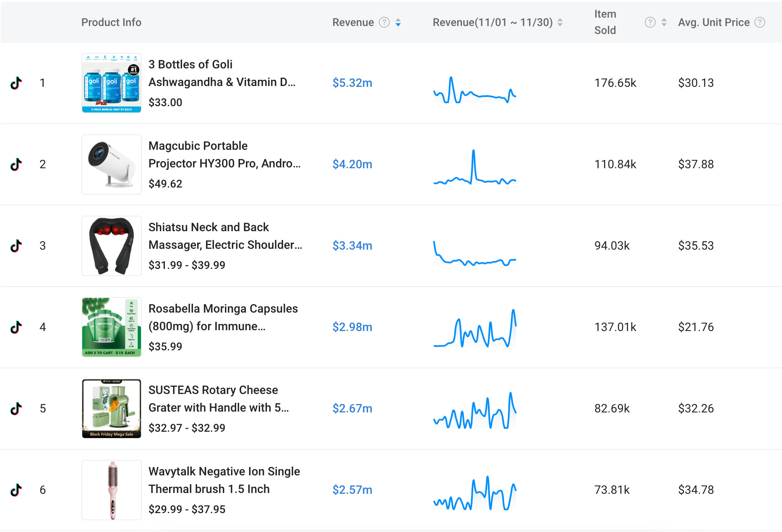
Task: Click the Item Sold header label
Action: coord(605,22)
